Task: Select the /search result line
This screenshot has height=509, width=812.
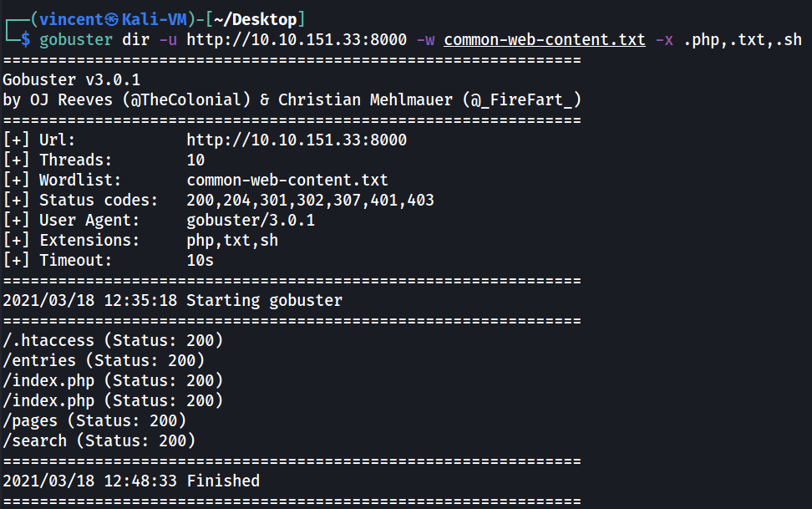Action: (x=99, y=440)
